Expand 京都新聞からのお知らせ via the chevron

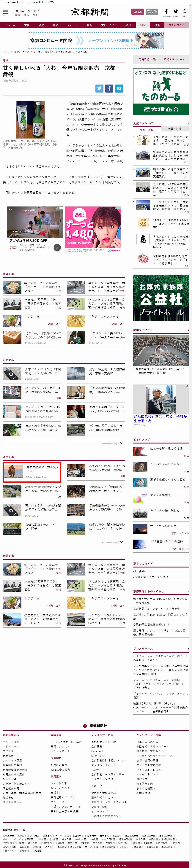[x=188, y=591]
